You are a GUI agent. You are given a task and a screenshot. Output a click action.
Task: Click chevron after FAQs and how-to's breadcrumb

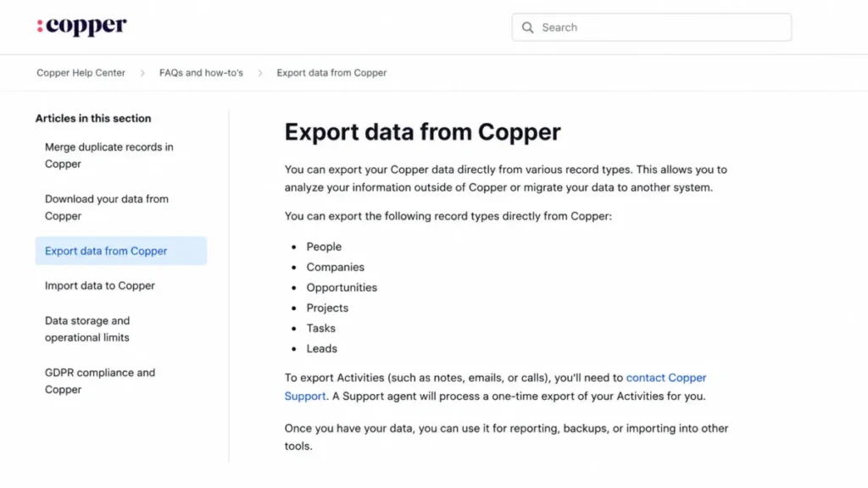(x=260, y=73)
